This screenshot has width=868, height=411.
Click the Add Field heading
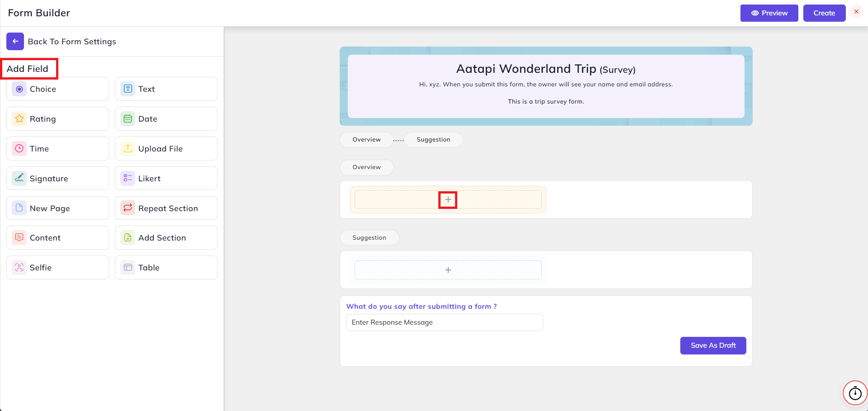click(27, 69)
